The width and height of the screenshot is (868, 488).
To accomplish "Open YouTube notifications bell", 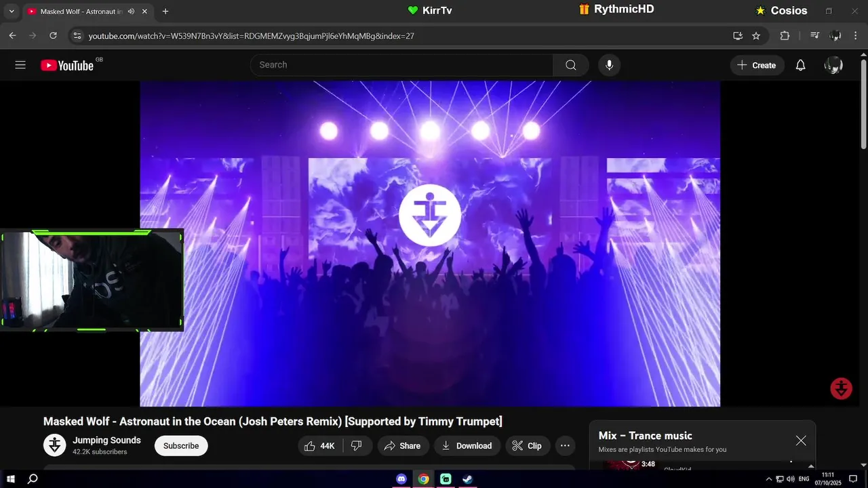I will coord(800,65).
